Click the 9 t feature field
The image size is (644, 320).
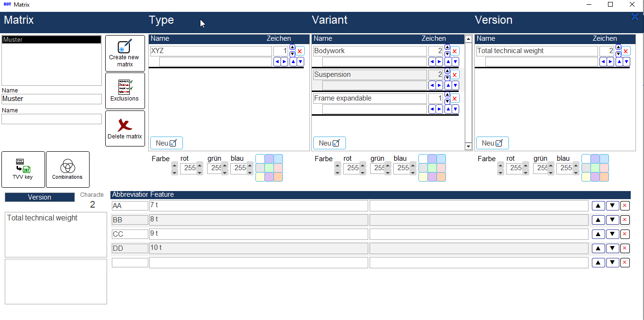click(259, 234)
